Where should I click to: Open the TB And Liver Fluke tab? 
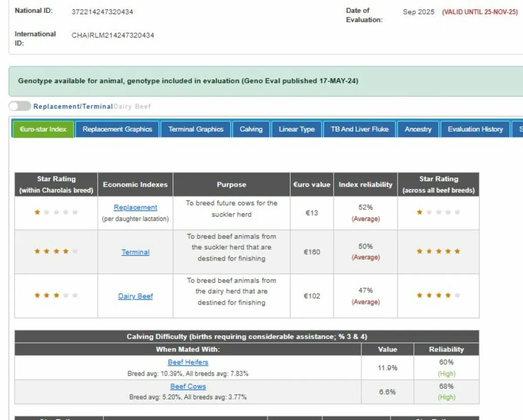tap(360, 129)
